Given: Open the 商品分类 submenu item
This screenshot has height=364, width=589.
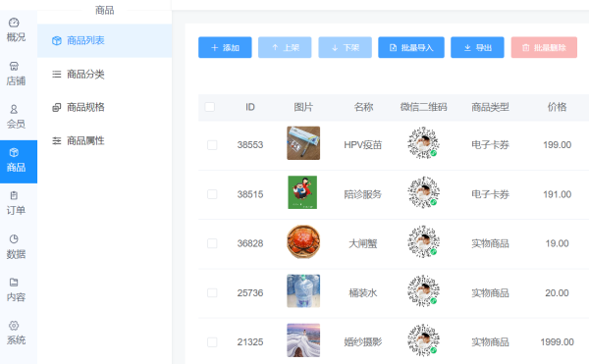Looking at the screenshot, I should click(104, 74).
